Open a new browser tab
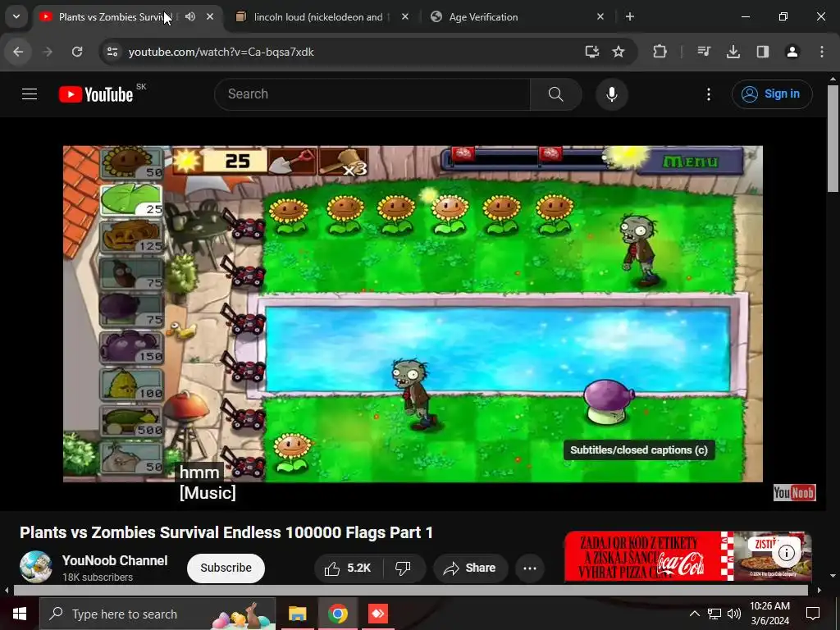Viewport: 840px width, 630px height. point(630,16)
